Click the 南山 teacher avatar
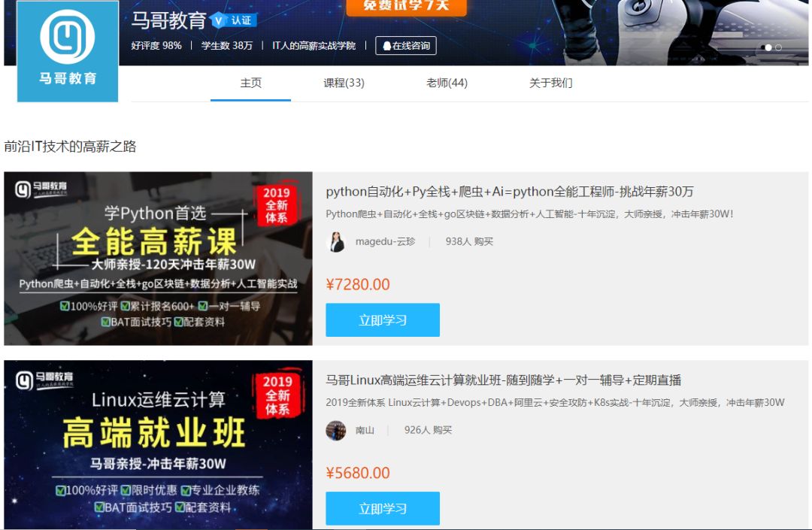This screenshot has height=530, width=812. point(336,430)
